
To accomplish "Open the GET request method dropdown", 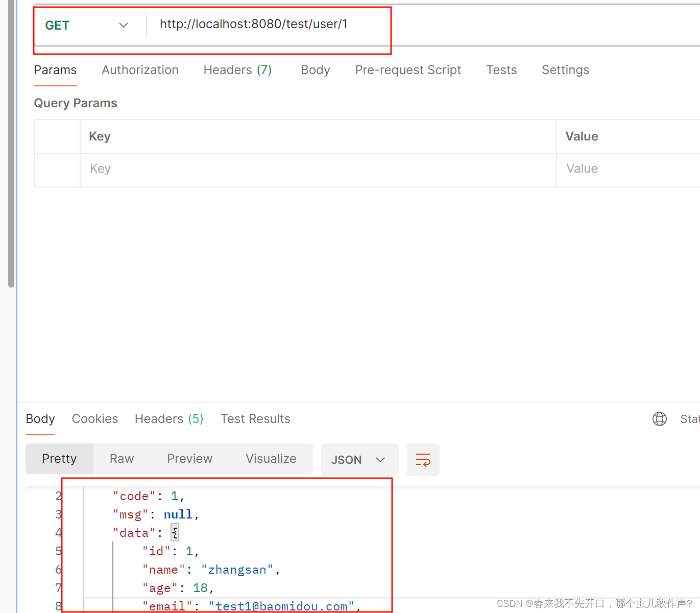I will point(123,25).
